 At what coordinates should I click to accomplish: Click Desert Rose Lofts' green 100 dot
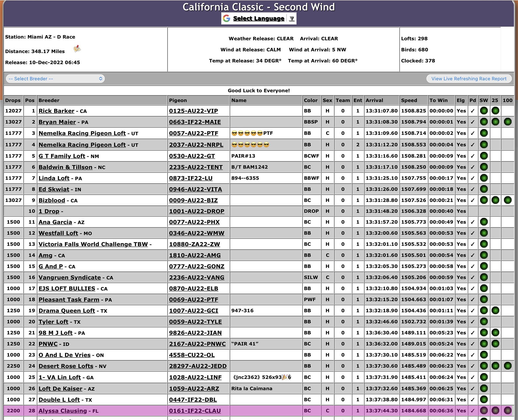coord(507,366)
